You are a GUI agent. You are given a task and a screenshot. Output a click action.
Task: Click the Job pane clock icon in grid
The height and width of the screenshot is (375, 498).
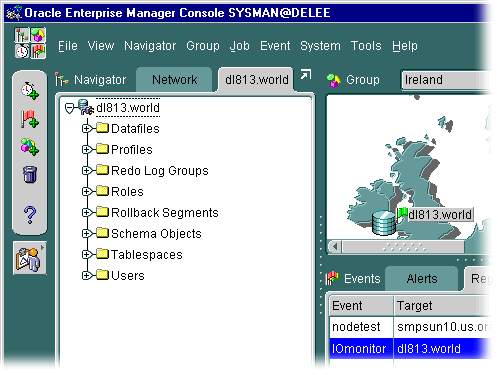click(x=22, y=51)
